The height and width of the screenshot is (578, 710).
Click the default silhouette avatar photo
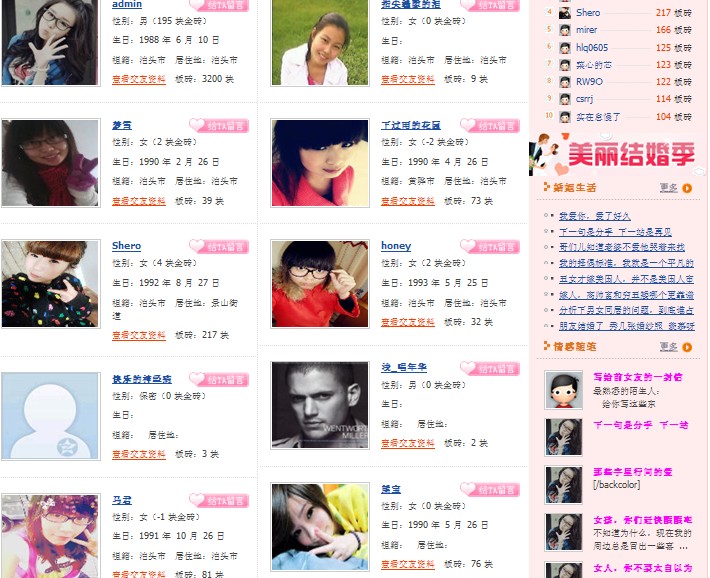[51, 416]
